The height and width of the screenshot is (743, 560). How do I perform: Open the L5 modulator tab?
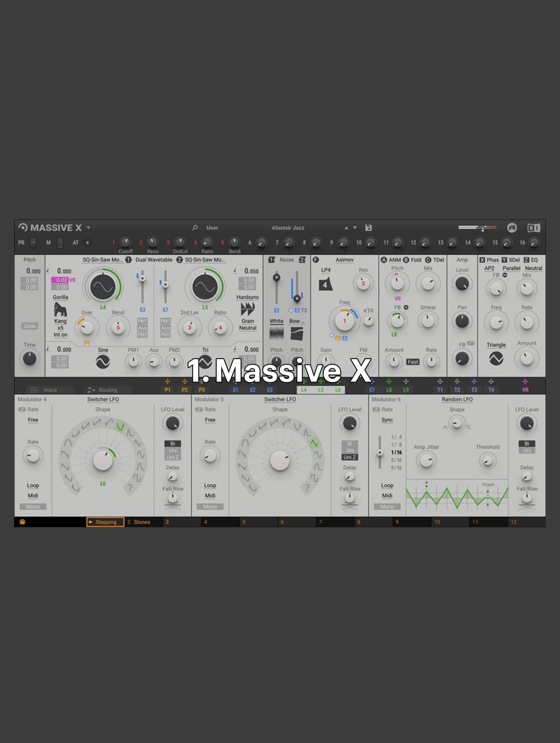coord(321,390)
